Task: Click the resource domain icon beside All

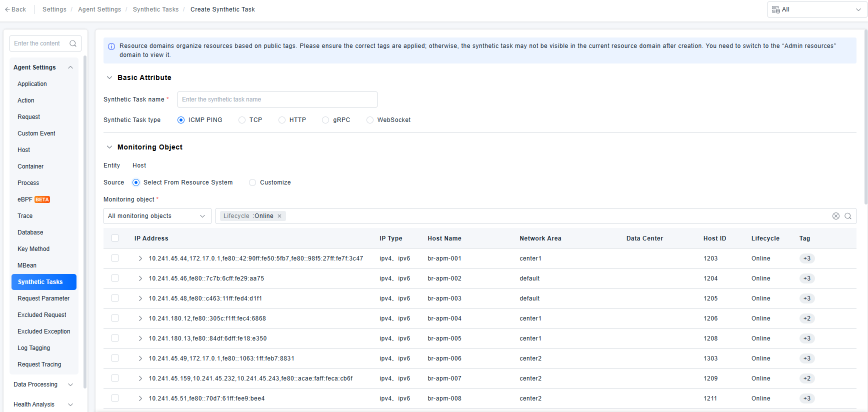Action: tap(775, 9)
